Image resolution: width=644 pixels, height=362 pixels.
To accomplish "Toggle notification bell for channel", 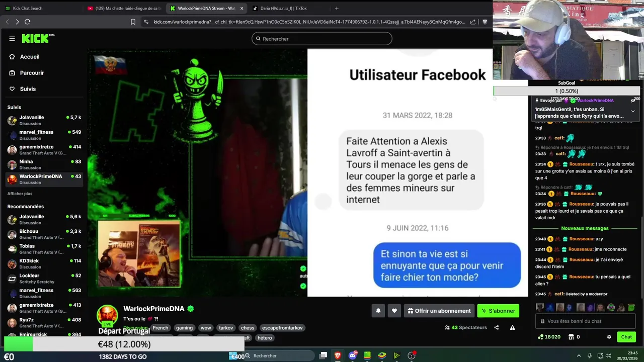I will (378, 311).
